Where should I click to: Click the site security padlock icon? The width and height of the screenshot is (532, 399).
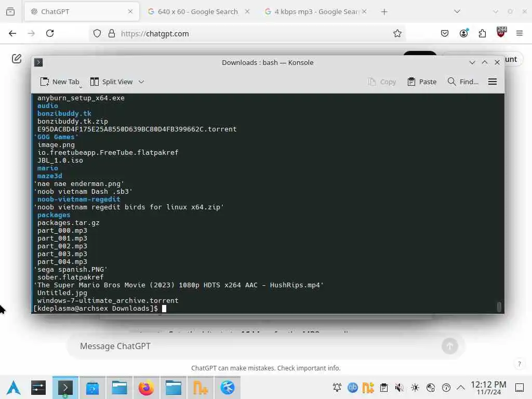click(112, 33)
